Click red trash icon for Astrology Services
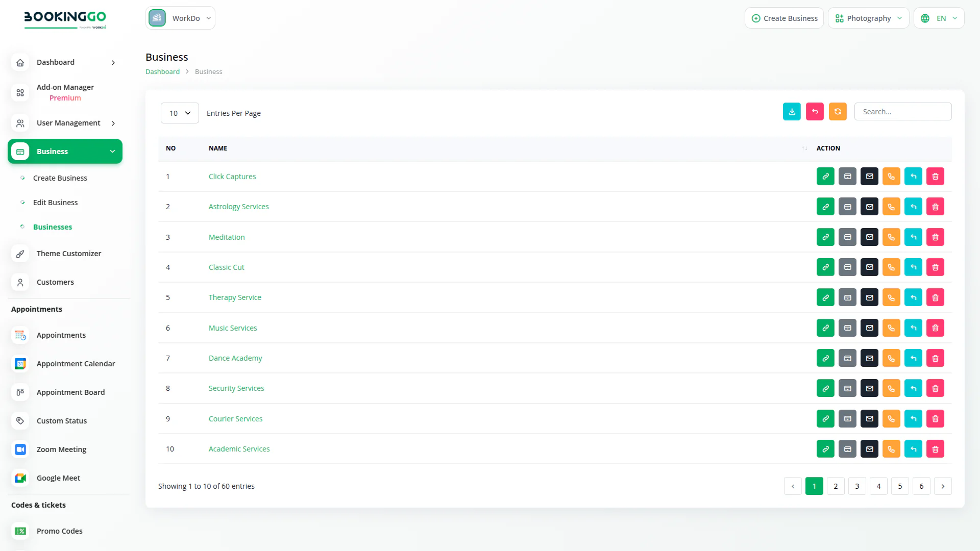This screenshot has height=551, width=980. pyautogui.click(x=935, y=207)
